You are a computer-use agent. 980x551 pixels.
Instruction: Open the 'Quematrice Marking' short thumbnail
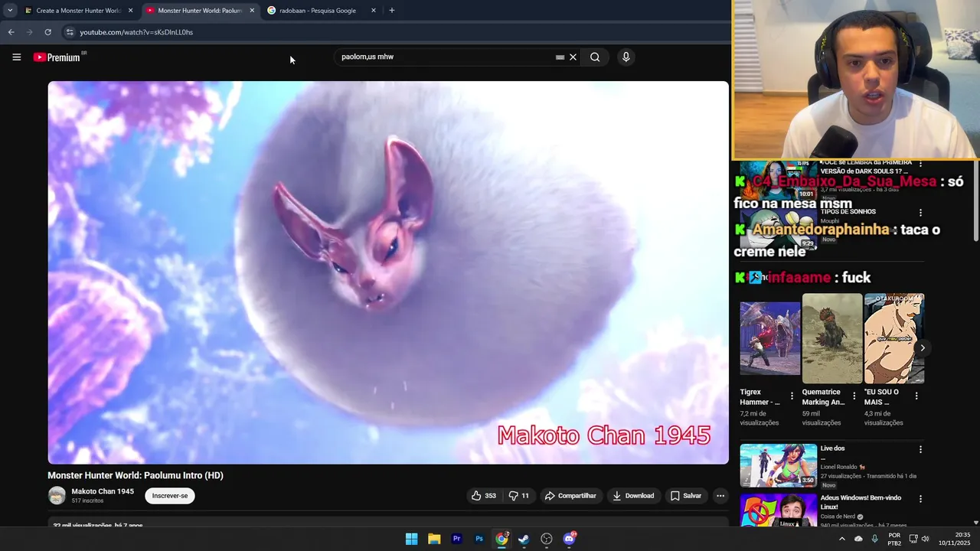(832, 338)
